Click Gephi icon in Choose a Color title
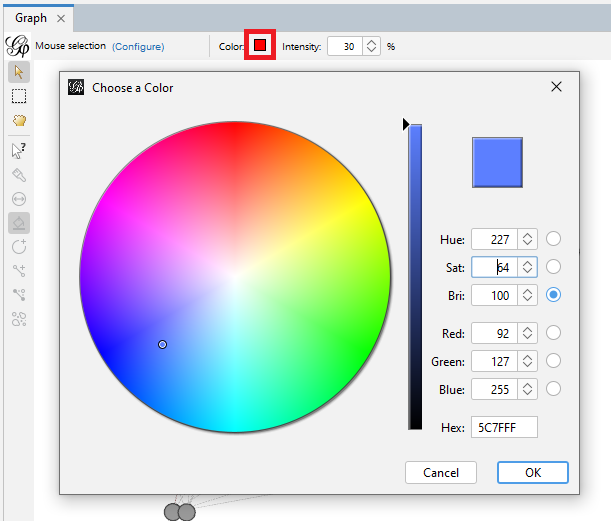The image size is (611, 521). pos(76,87)
